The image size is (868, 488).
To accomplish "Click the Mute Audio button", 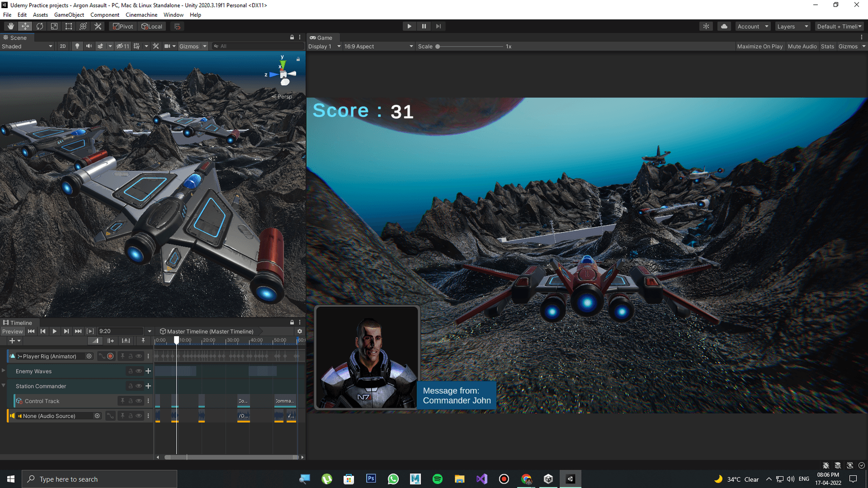I will click(x=802, y=46).
